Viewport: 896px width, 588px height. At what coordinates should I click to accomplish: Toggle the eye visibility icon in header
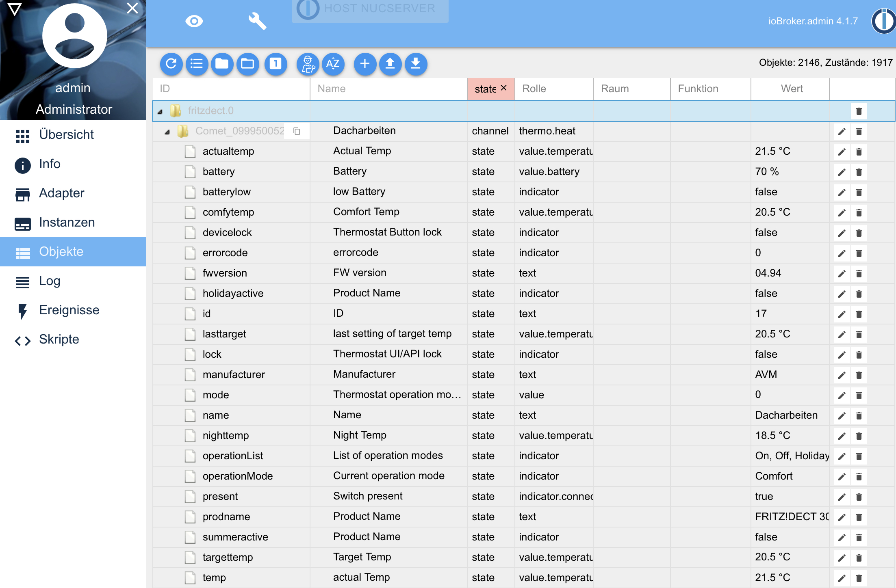194,21
